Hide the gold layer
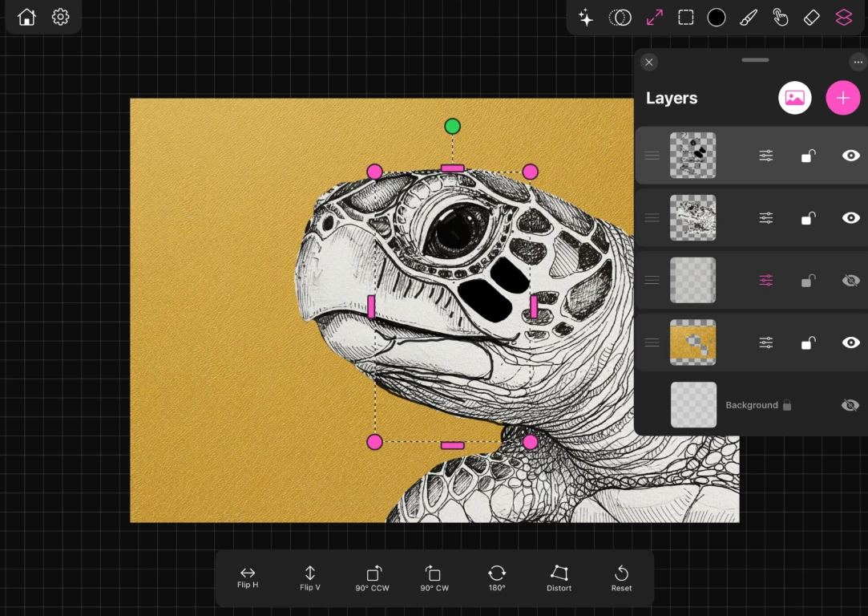This screenshot has width=868, height=616. point(851,342)
